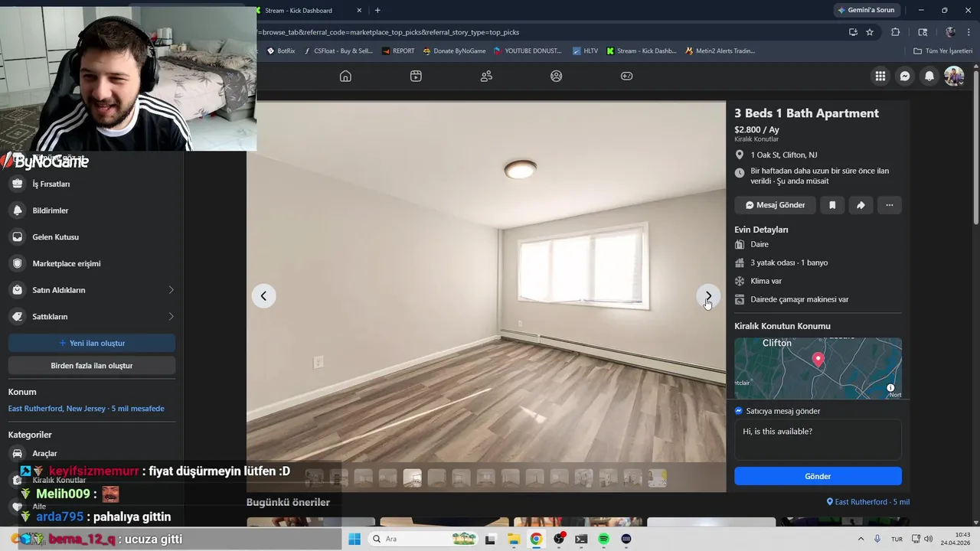The image size is (980, 551).
Task: Open the Gaming icon in navigation bar
Action: coord(626,76)
